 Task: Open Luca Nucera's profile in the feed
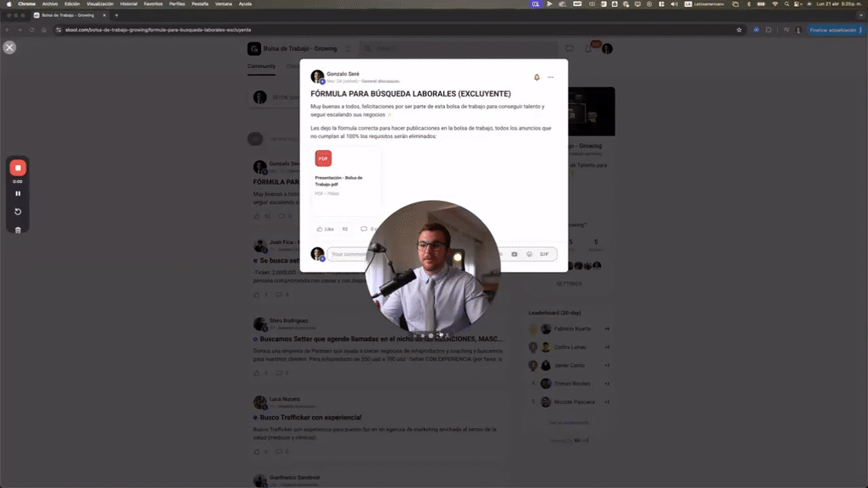coord(285,399)
